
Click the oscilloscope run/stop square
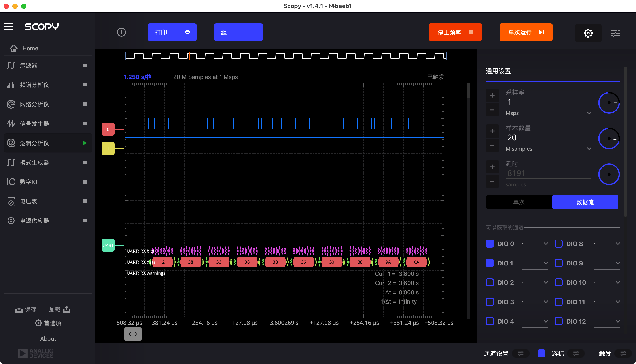point(85,65)
